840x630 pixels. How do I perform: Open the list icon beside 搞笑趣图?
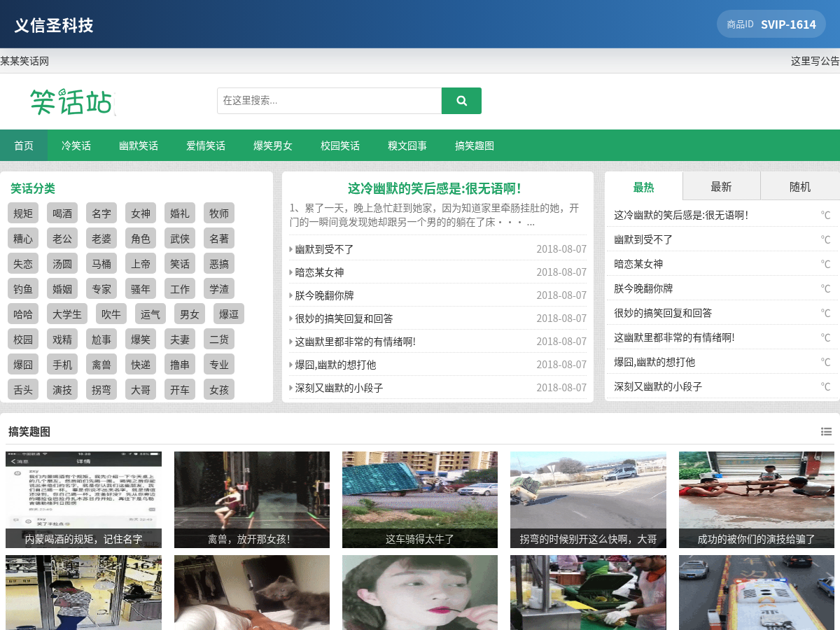pos(826,432)
